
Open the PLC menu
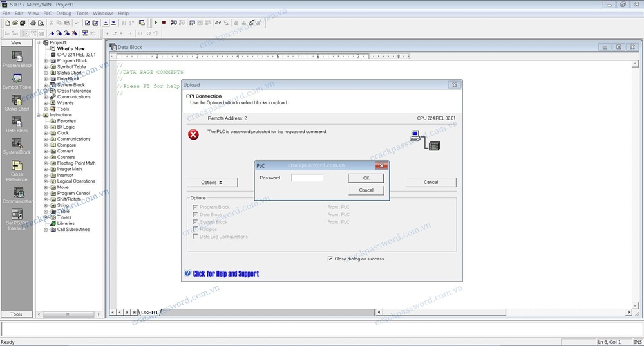pos(48,13)
